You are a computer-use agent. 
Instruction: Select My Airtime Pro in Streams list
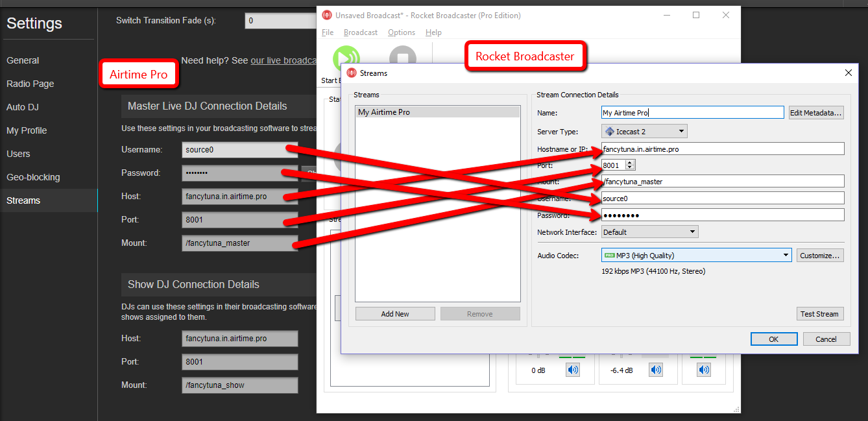438,112
